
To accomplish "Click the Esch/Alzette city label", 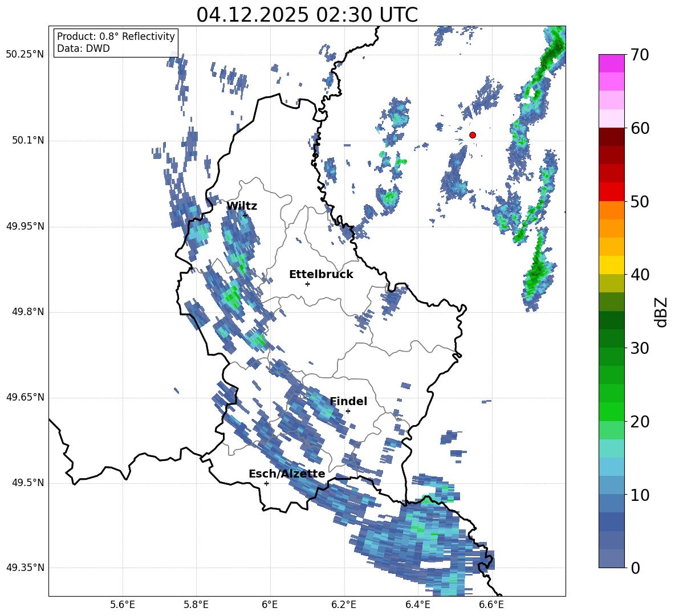I will click(x=287, y=474).
